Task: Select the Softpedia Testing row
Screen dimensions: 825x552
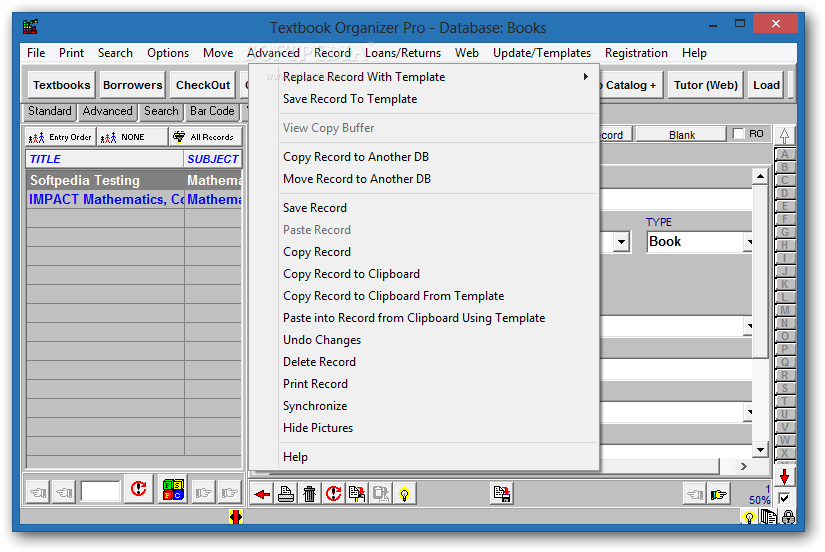Action: (134, 180)
